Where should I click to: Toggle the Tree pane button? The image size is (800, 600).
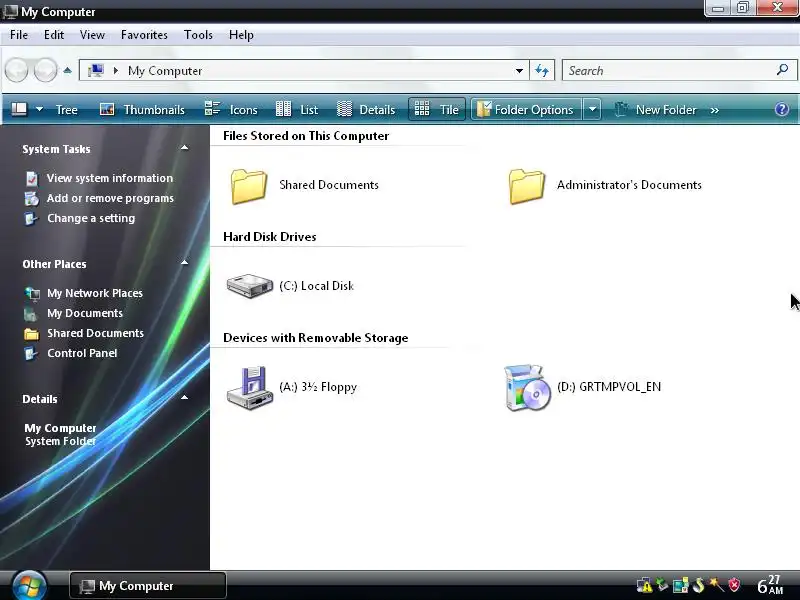tap(66, 110)
